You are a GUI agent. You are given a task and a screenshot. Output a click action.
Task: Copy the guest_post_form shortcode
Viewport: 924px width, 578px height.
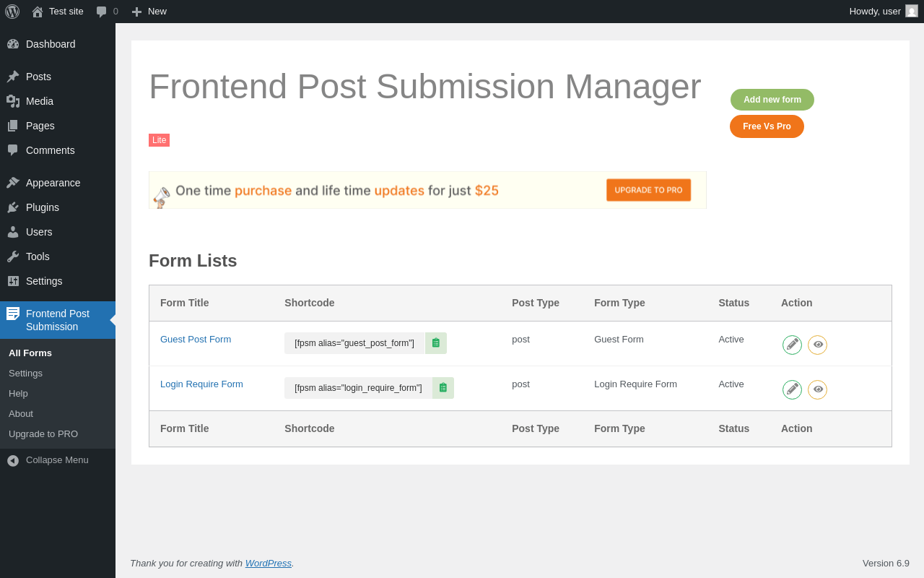click(436, 343)
